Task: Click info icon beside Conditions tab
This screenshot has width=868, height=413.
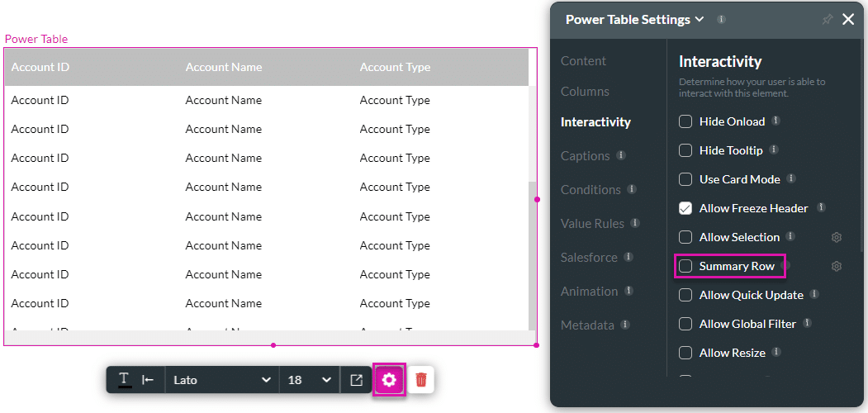Action: [x=632, y=189]
